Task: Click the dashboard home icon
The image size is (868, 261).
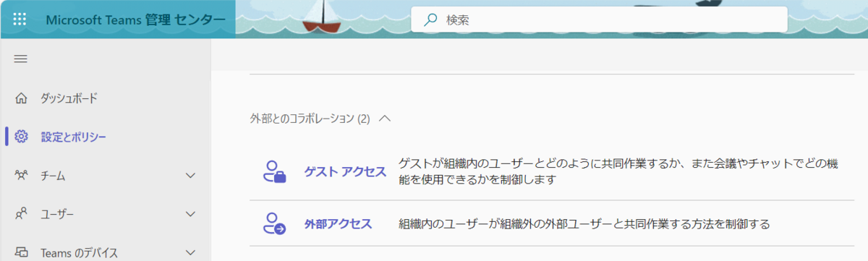Action: click(21, 98)
